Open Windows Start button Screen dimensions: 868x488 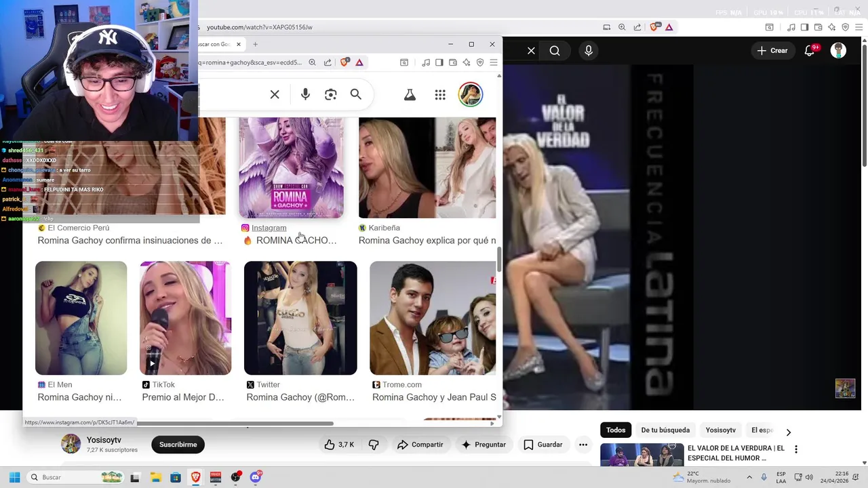(x=14, y=477)
